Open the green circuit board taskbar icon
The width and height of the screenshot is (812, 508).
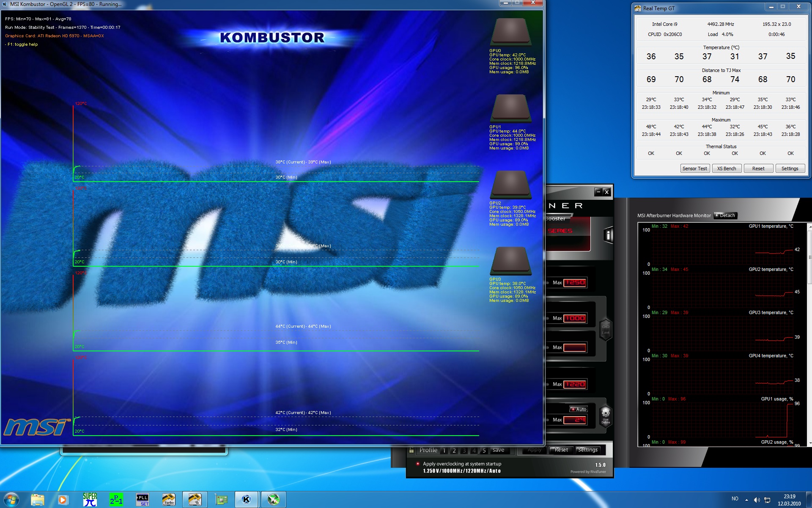pos(221,500)
